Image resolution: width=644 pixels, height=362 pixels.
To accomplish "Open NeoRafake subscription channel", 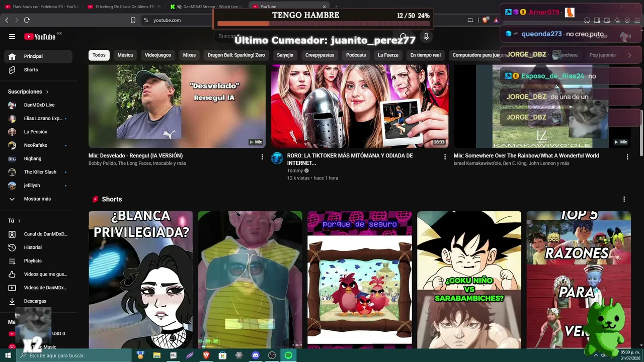I will tap(36, 145).
